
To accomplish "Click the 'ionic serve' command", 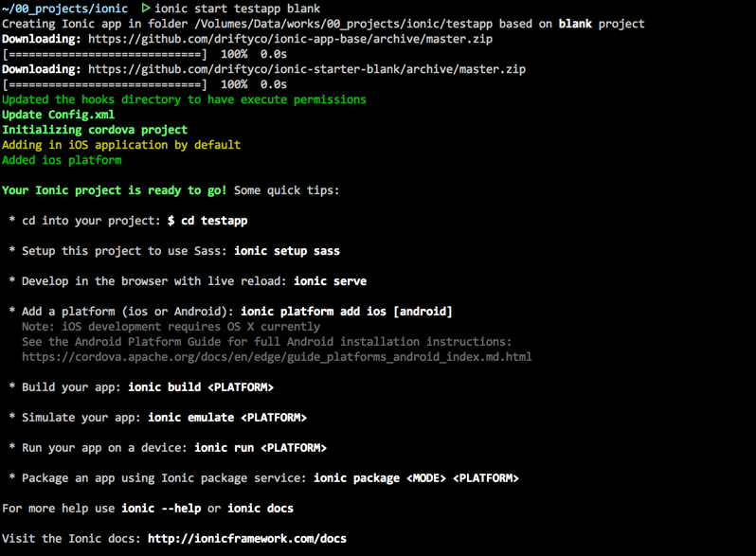I will tap(331, 281).
